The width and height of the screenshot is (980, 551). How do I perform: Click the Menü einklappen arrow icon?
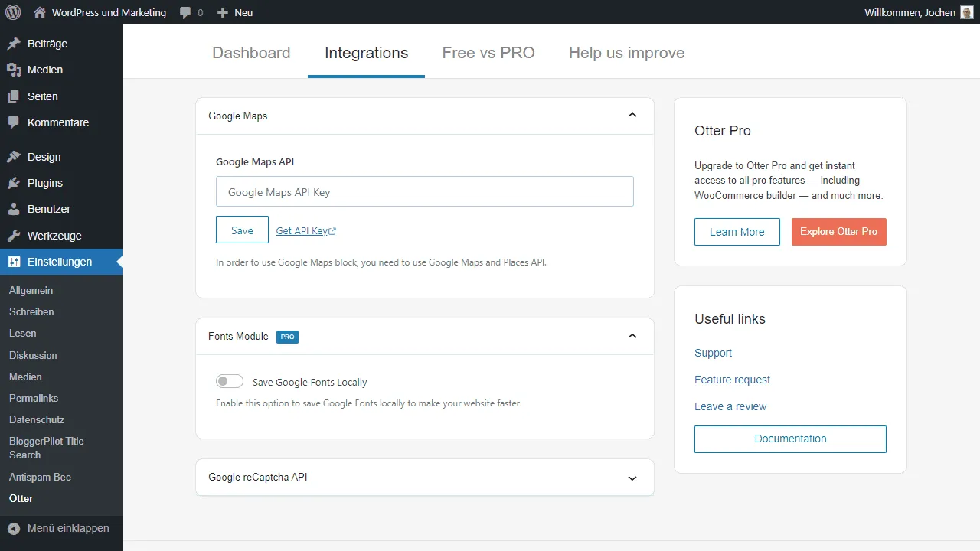coord(14,528)
